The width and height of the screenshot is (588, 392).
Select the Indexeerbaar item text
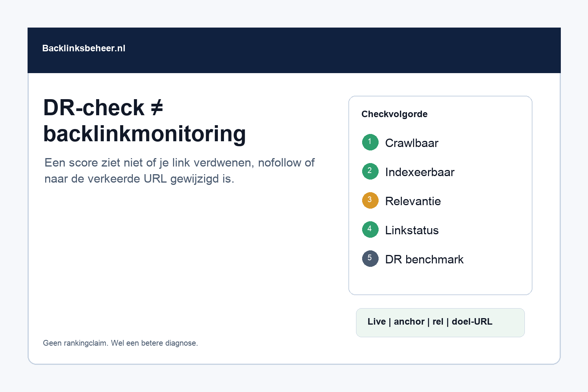coord(420,172)
